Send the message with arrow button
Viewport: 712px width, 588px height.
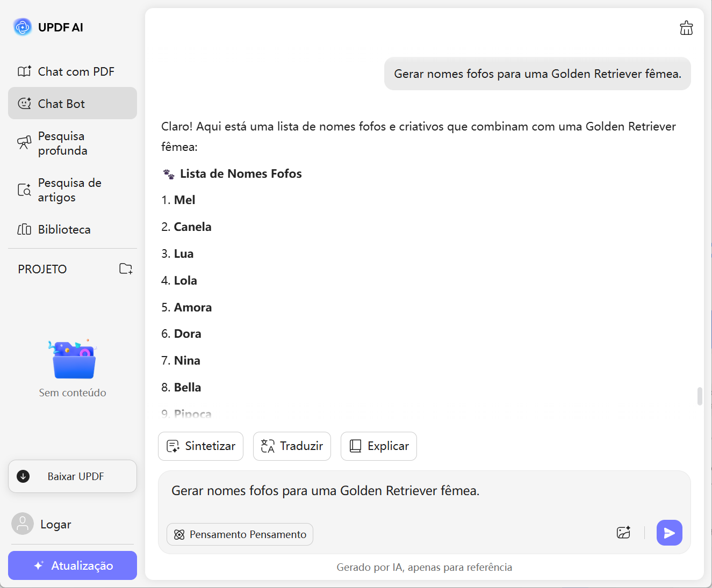pyautogui.click(x=669, y=533)
